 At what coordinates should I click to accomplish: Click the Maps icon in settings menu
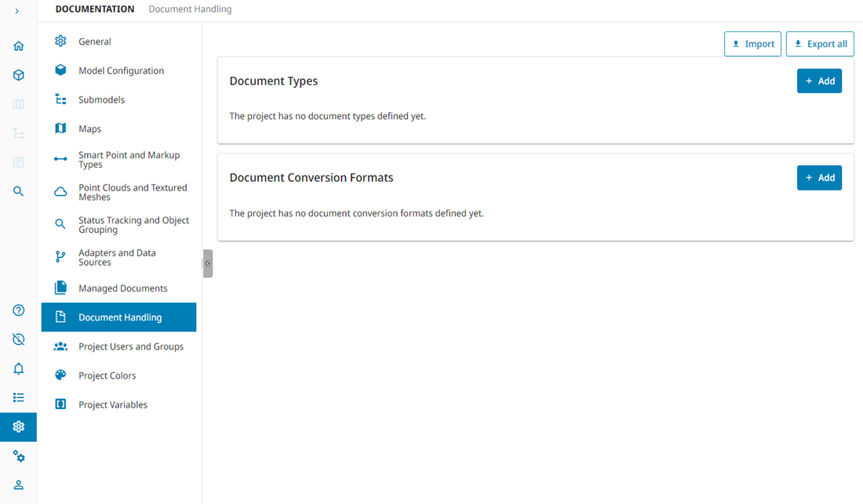[60, 128]
